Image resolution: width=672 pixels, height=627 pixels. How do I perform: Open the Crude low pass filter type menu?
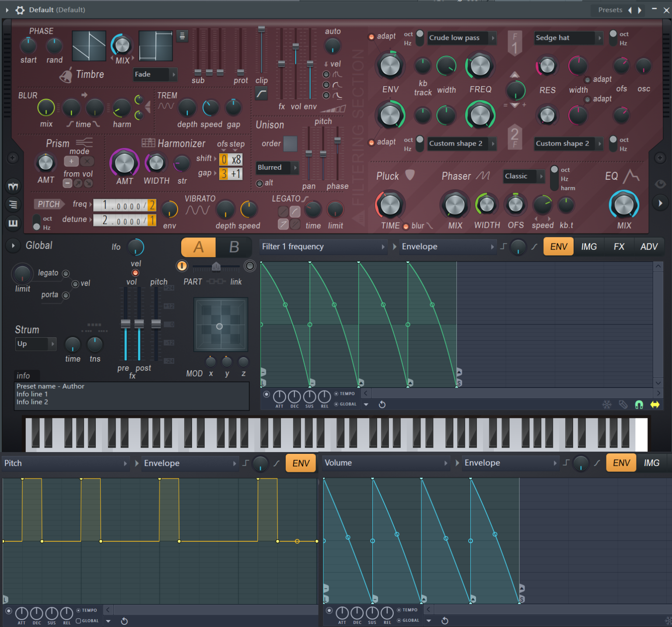point(459,38)
